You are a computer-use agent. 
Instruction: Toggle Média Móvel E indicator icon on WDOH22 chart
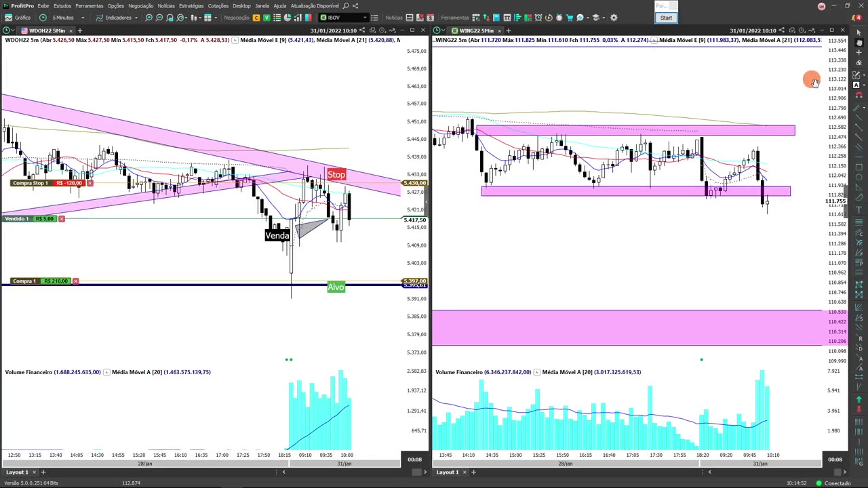pyautogui.click(x=235, y=40)
